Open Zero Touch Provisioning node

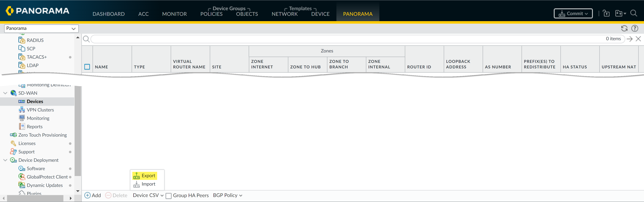point(42,135)
